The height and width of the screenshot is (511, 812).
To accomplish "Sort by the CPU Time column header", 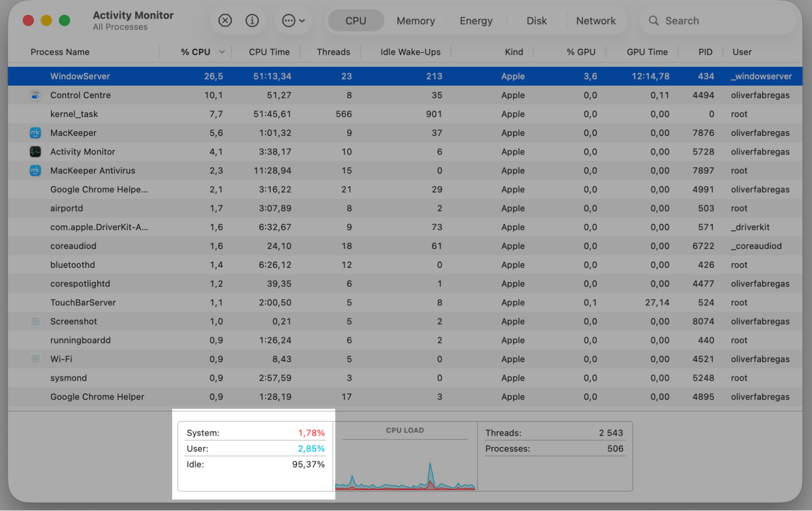I will tap(269, 52).
